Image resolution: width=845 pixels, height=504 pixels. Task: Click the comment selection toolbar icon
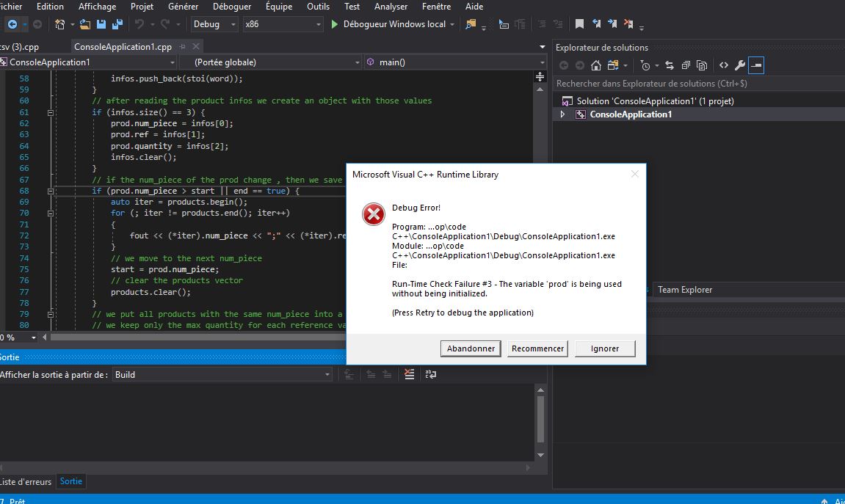click(x=542, y=24)
